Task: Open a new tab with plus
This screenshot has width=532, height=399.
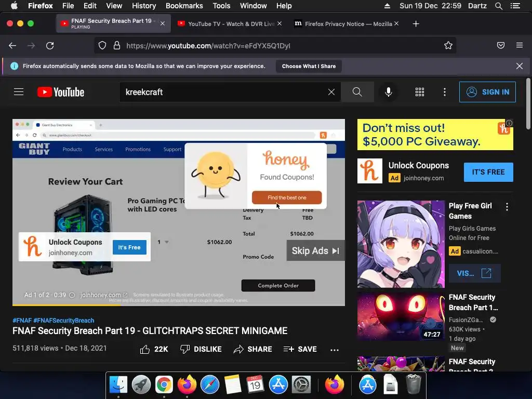Action: (x=416, y=24)
